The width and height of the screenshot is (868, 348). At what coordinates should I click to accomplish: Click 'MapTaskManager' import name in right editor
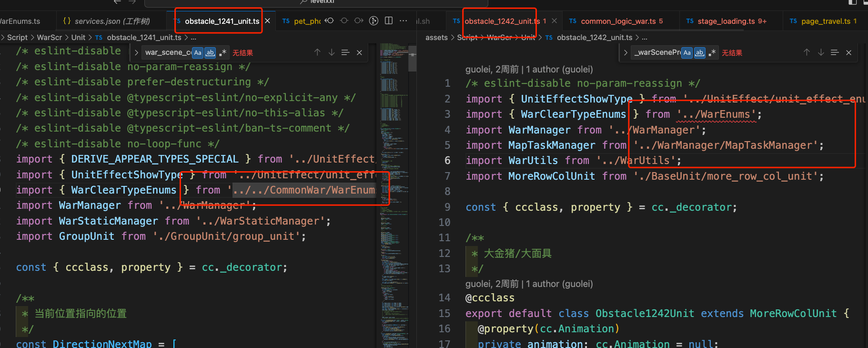pyautogui.click(x=552, y=145)
